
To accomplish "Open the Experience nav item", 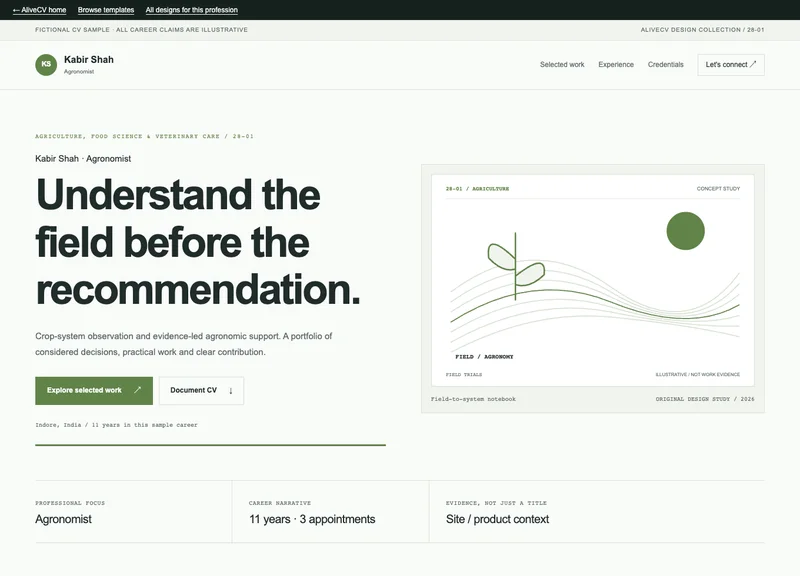I will (616, 65).
